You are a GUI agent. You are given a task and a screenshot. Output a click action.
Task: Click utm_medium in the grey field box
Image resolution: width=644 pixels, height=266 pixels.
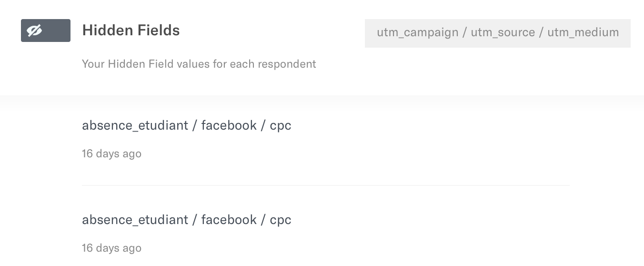click(x=583, y=32)
